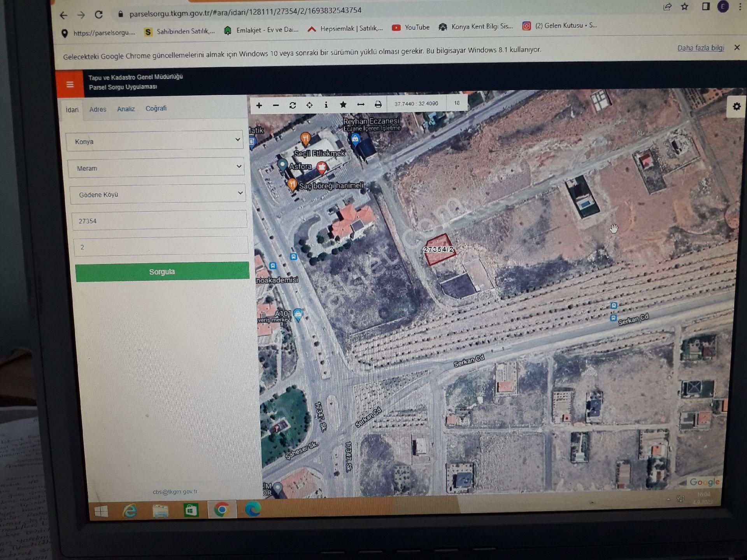Click the A101 store map pin
The width and height of the screenshot is (747, 560).
[x=298, y=314]
